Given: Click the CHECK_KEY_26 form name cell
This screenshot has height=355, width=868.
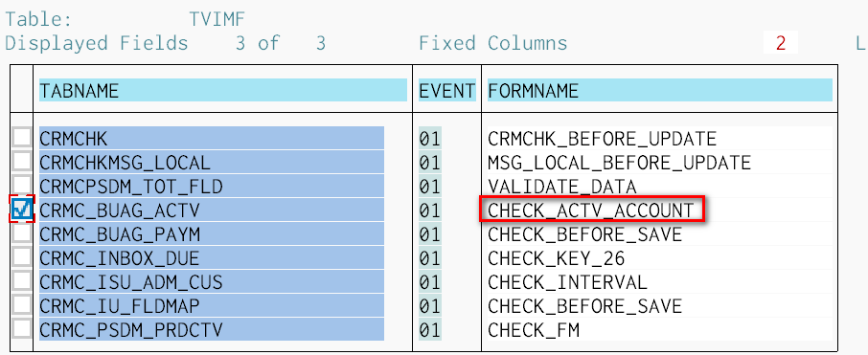Looking at the screenshot, I should point(659,257).
